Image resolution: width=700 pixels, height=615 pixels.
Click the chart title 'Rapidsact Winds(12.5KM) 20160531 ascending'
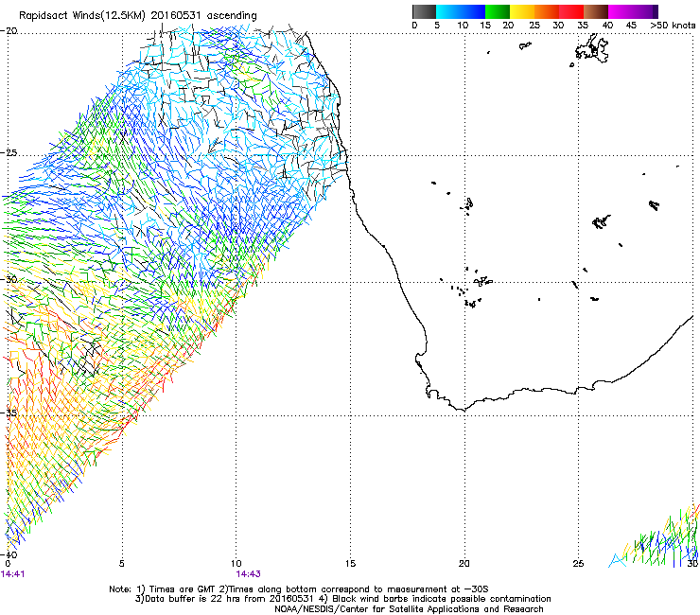click(138, 16)
